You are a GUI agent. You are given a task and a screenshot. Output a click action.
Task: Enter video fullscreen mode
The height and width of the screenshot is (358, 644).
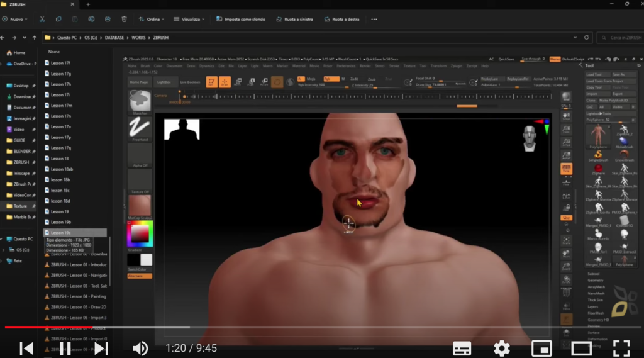(621, 349)
